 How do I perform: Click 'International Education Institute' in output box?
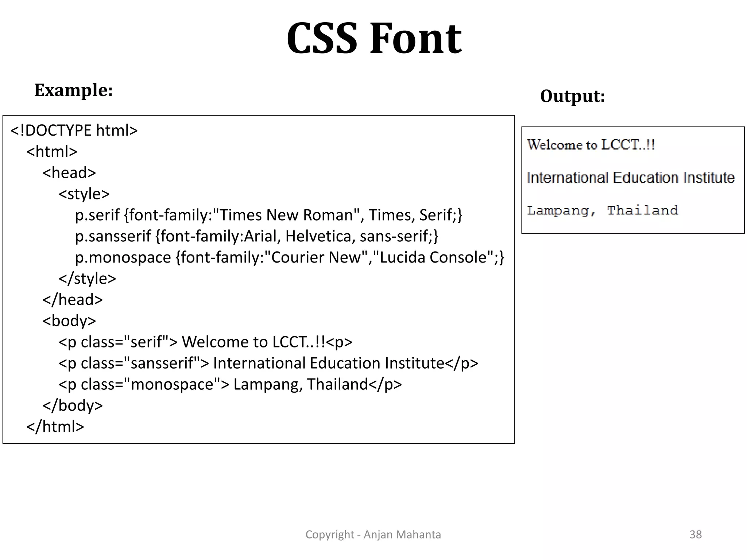tap(631, 178)
